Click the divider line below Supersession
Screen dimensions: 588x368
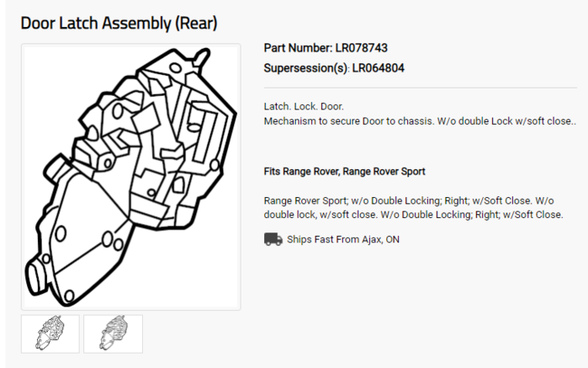click(x=421, y=88)
